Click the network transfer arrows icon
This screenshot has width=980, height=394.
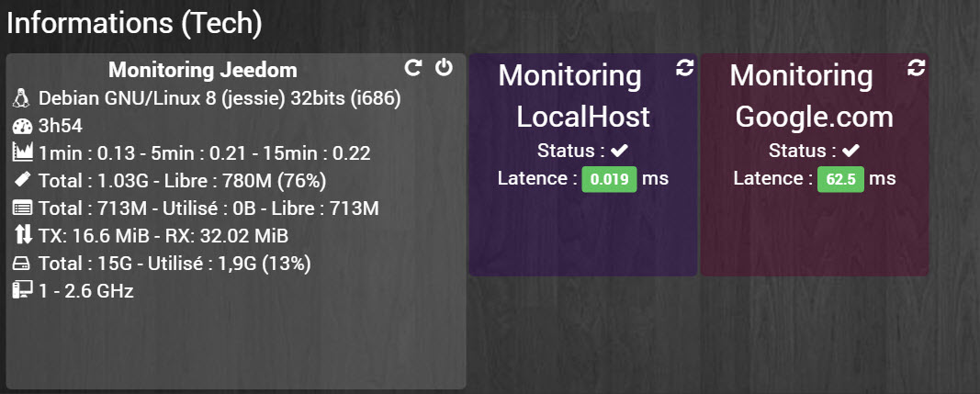22,235
